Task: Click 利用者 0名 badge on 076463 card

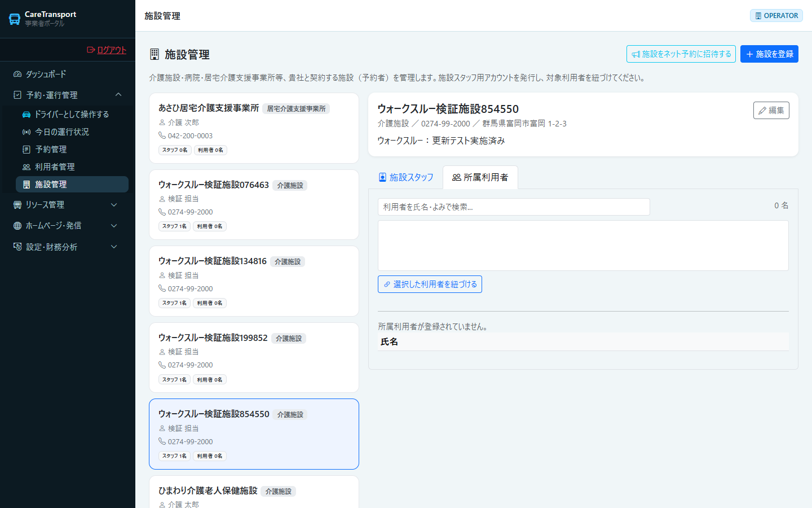Action: coord(210,226)
